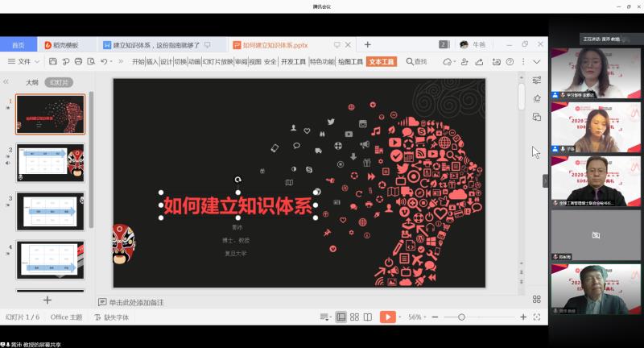This screenshot has height=348, width=644.
Task: Close the 如何建立知识体系.pptx tab
Action: [348, 44]
